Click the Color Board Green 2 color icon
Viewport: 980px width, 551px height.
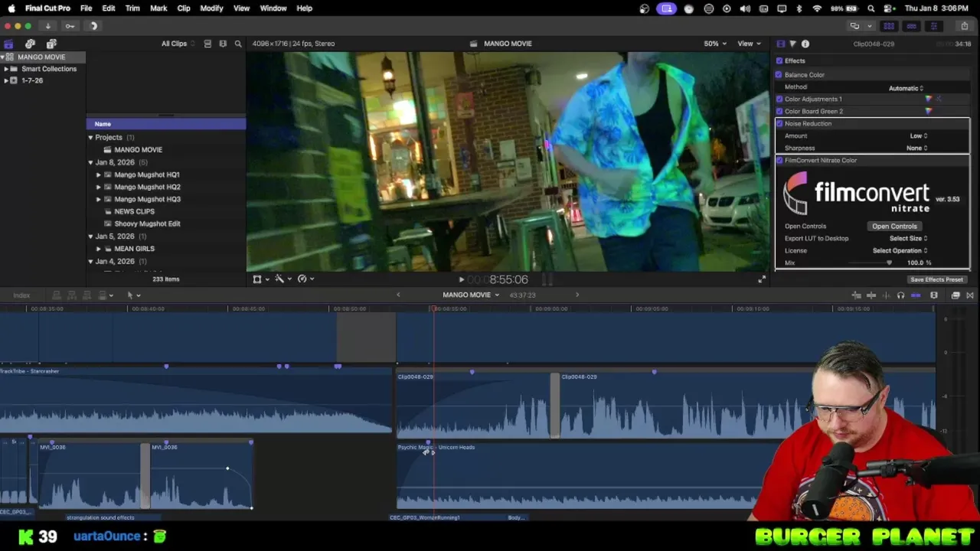[x=929, y=111]
